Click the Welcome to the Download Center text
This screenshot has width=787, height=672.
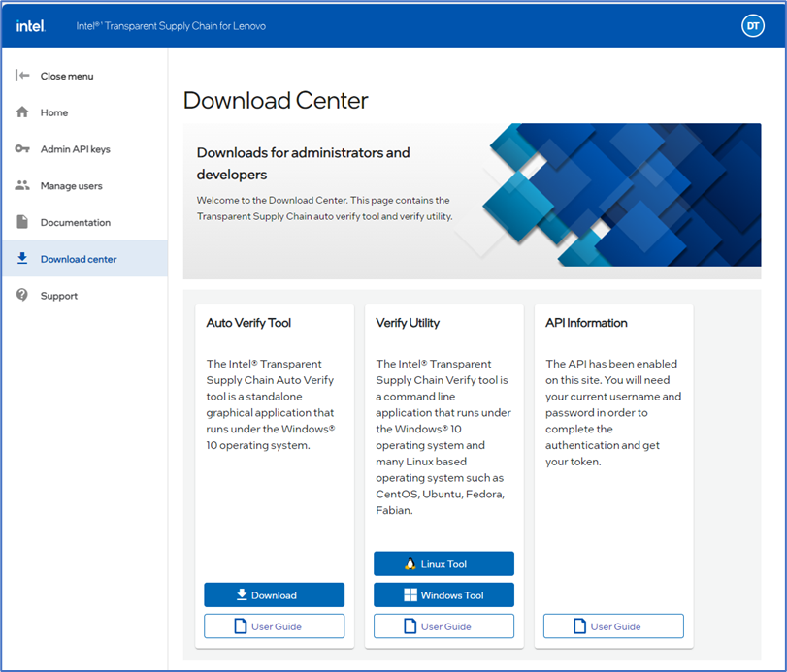(325, 208)
